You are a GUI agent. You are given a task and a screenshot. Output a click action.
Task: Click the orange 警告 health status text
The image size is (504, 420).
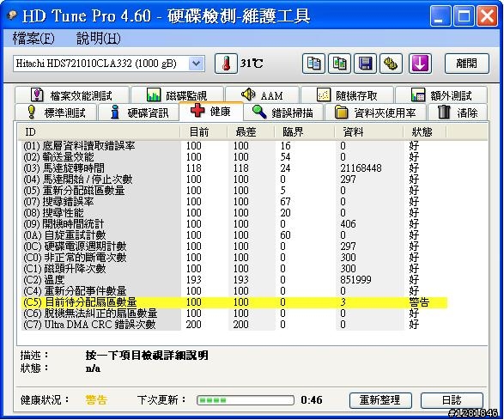[x=96, y=400]
